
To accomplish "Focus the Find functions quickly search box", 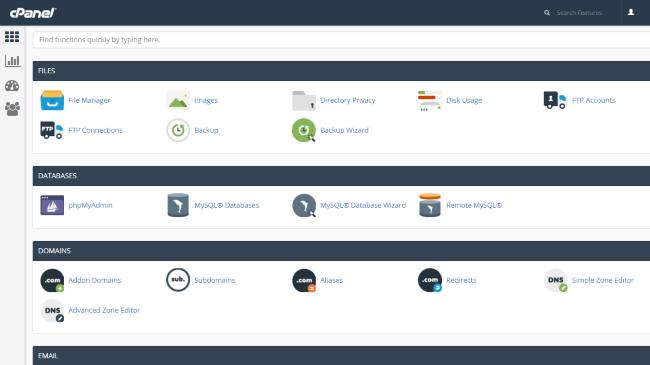I will (341, 40).
